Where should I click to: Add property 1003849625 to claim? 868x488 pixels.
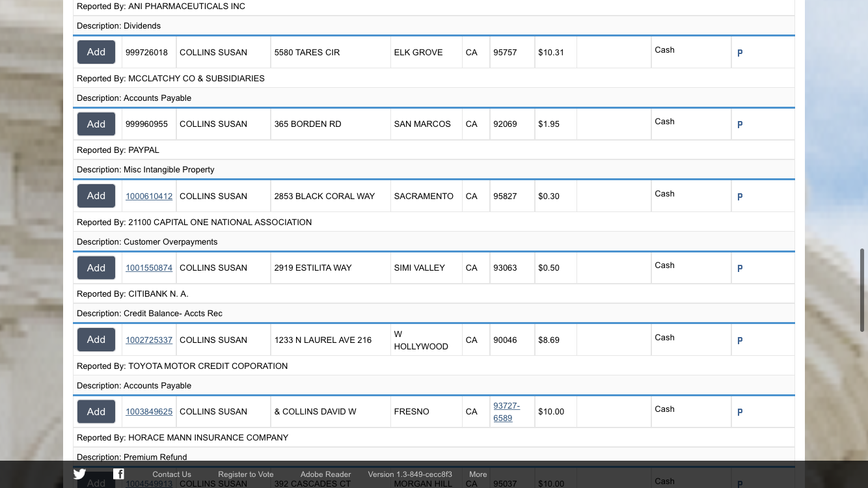point(96,411)
